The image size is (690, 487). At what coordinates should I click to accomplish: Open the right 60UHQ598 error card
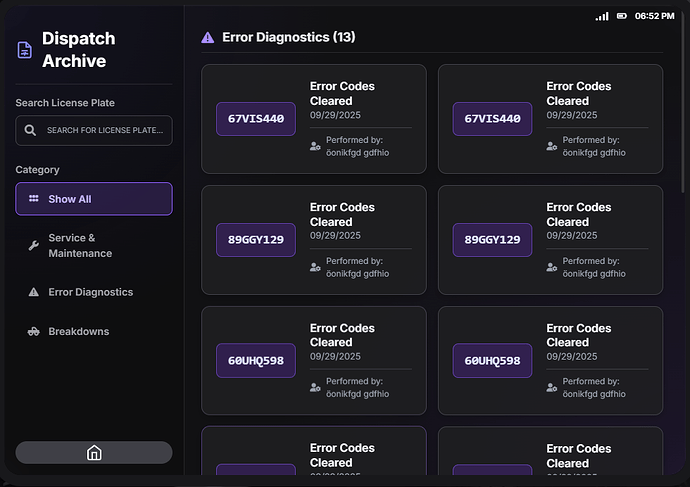click(x=550, y=361)
